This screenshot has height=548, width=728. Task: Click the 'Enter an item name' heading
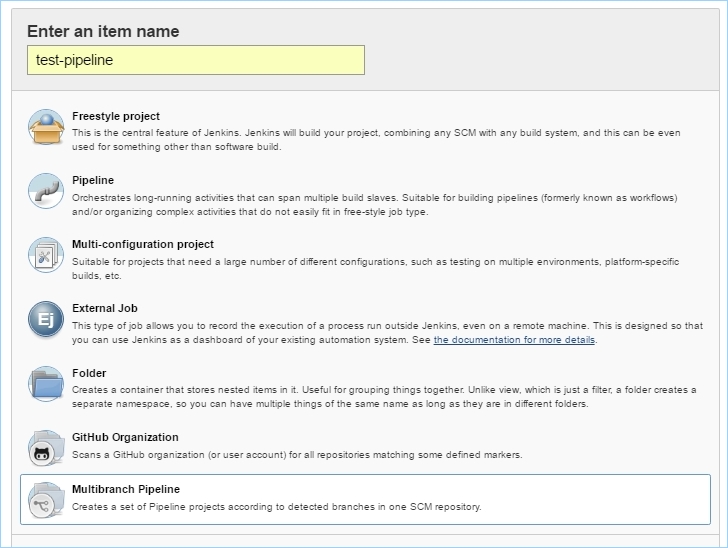[103, 31]
